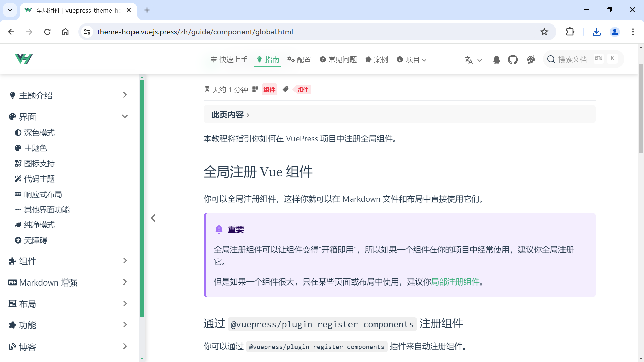The image size is (644, 362).
Task: Click the 全局组件 browser tab title
Action: point(77,10)
